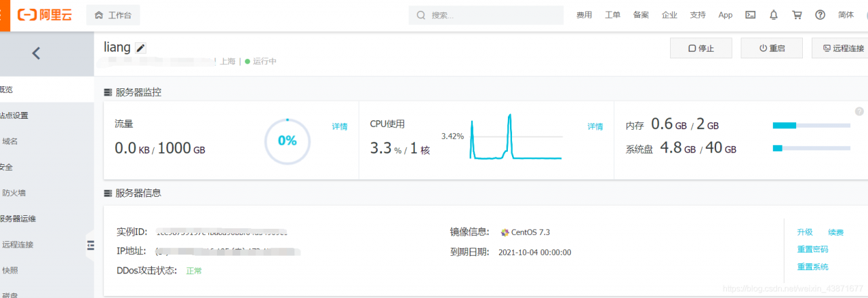Click the gray help icon near memory
The width and height of the screenshot is (868, 298).
pos(859,111)
